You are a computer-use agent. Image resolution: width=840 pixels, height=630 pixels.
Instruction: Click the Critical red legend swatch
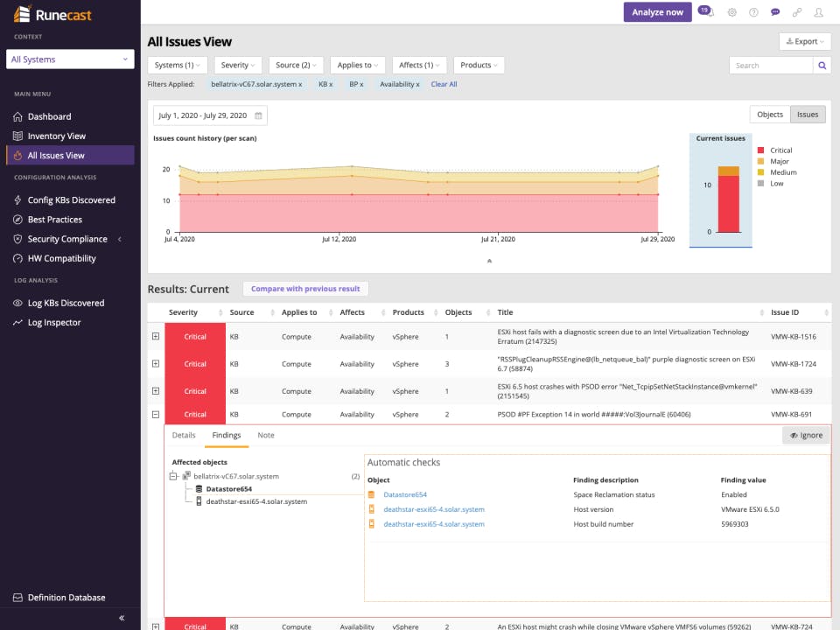(760, 150)
